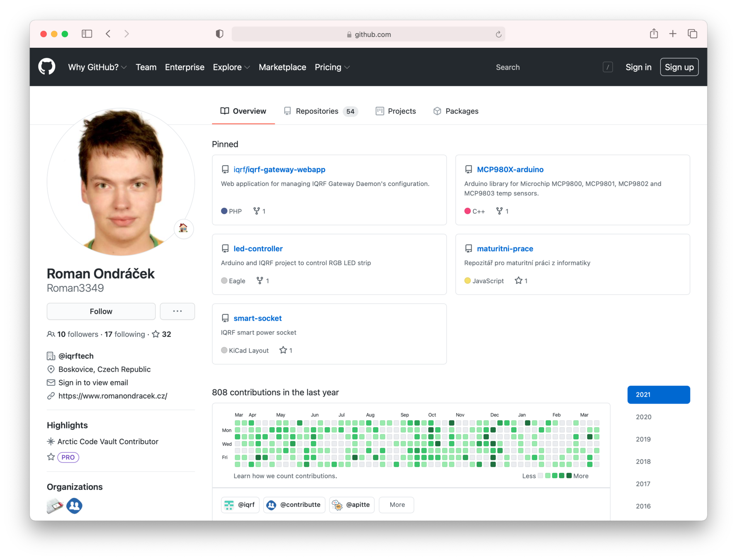Open the first organization avatar
The height and width of the screenshot is (560, 737).
(x=55, y=506)
